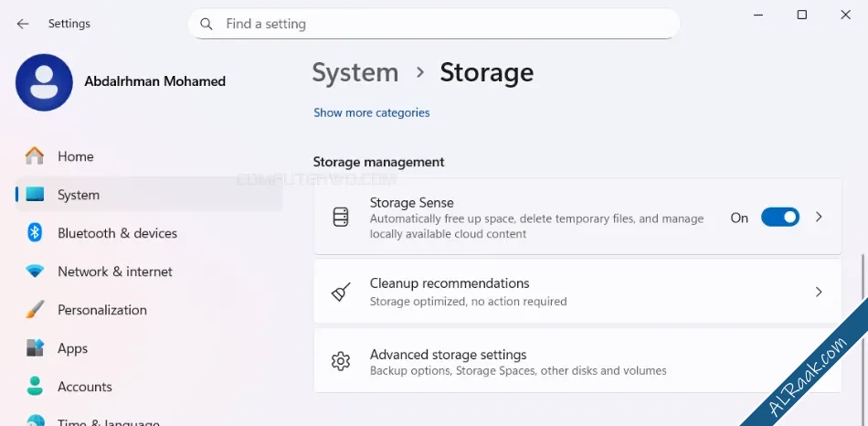Navigate to System breadcrumb
This screenshot has width=868, height=426.
tap(355, 72)
